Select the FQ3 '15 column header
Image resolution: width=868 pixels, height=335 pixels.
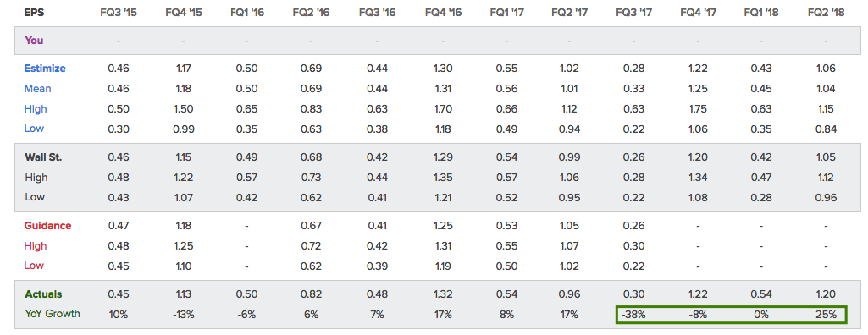pos(119,12)
